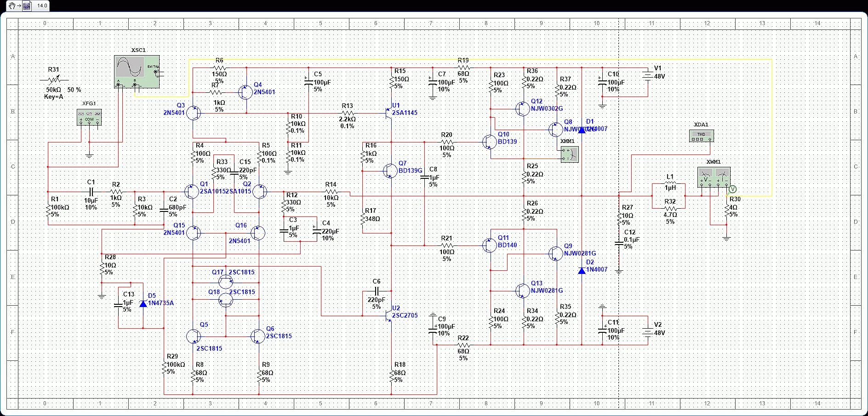Click the "1N4735A" part label
Viewport: 868px width, 416px height.
coord(161,303)
